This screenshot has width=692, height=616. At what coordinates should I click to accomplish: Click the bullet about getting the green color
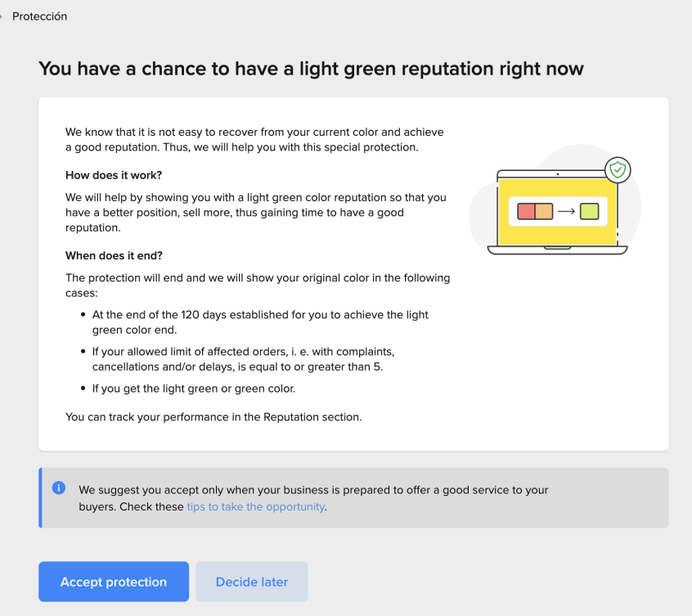(191, 389)
